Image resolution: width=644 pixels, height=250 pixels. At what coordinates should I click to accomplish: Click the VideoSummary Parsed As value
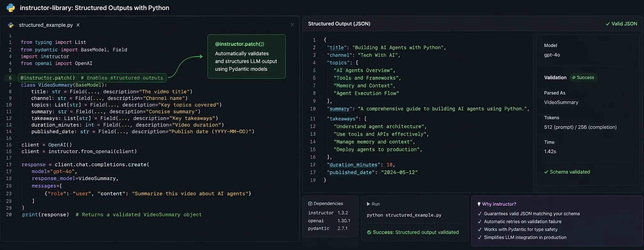coord(561,102)
